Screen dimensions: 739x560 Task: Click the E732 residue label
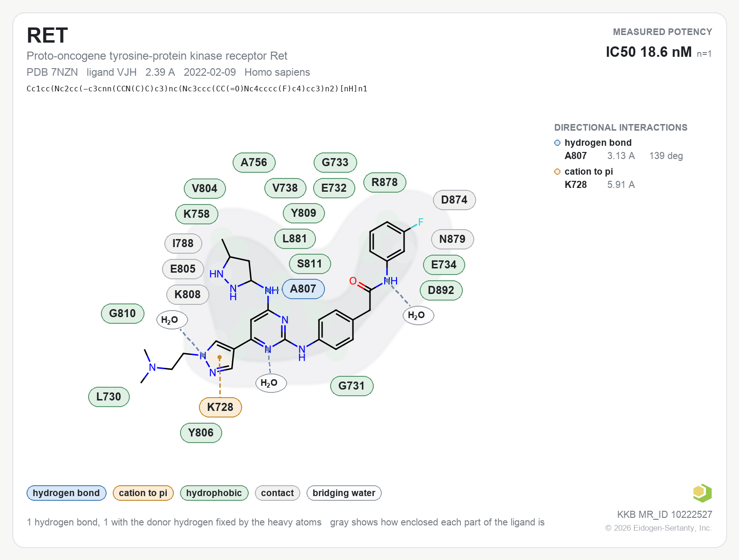pos(334,188)
